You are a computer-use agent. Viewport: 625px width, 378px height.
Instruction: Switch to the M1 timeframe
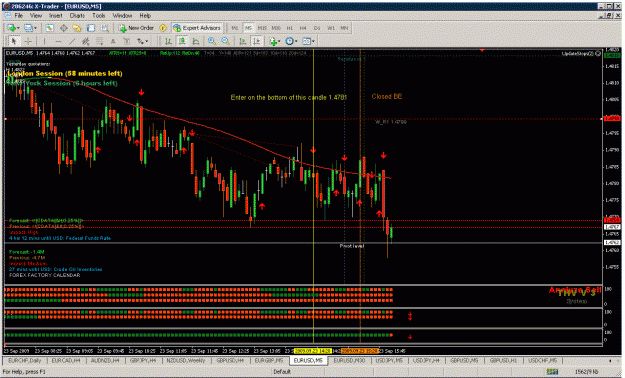coord(235,28)
